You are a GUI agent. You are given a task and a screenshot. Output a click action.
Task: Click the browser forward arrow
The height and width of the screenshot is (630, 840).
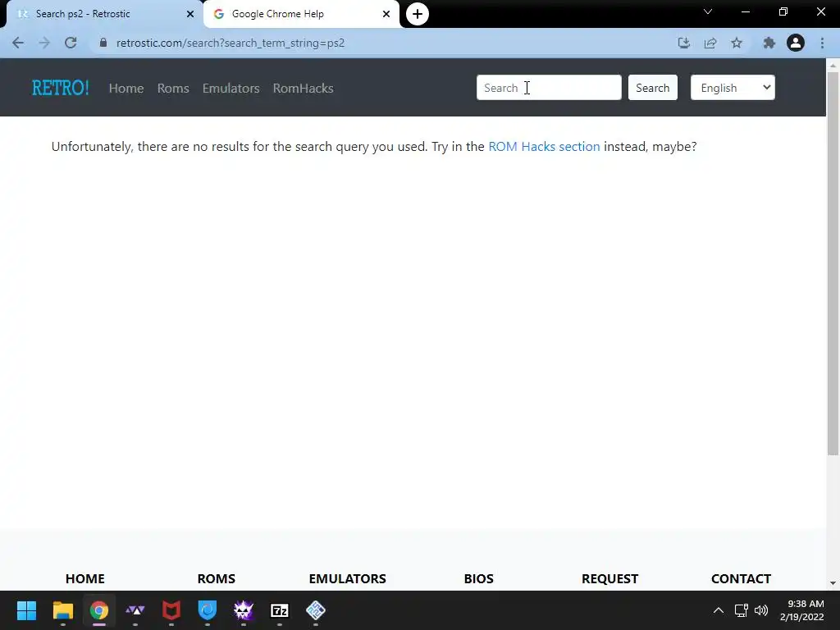click(x=44, y=43)
